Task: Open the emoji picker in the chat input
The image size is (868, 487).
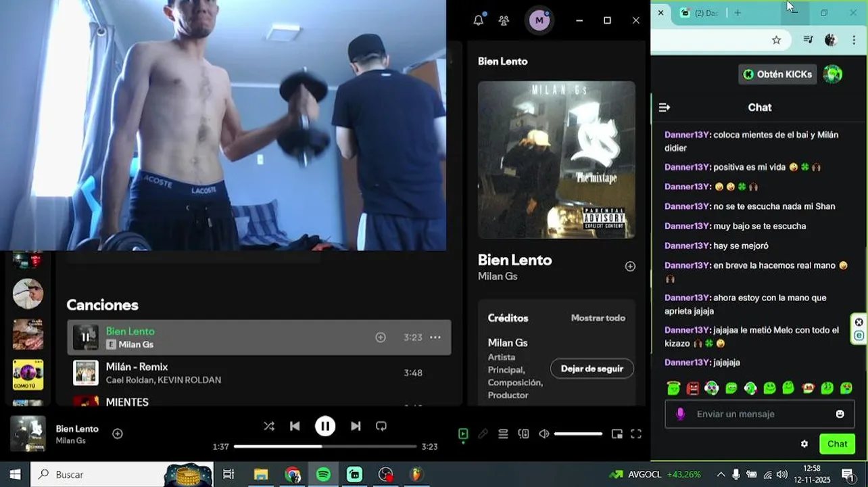Action: pos(840,414)
